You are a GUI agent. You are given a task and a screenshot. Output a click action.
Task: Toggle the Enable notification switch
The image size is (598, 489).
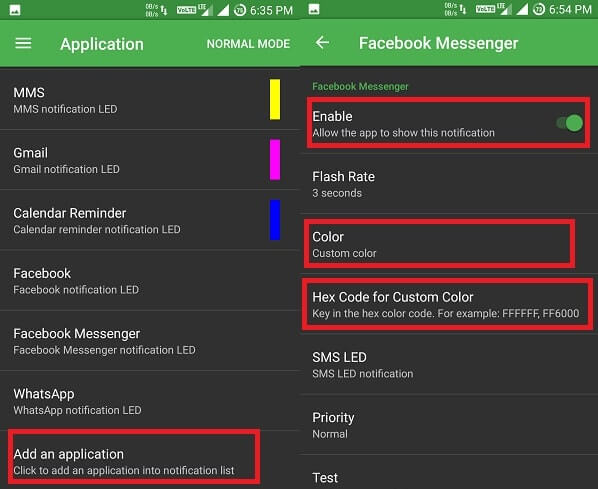pos(570,123)
